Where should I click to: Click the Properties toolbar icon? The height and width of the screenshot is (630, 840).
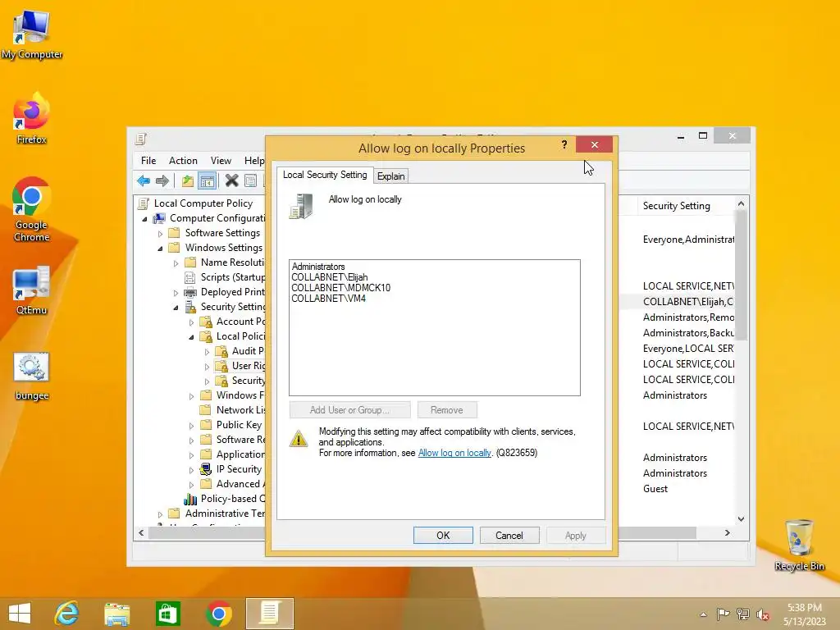point(250,181)
